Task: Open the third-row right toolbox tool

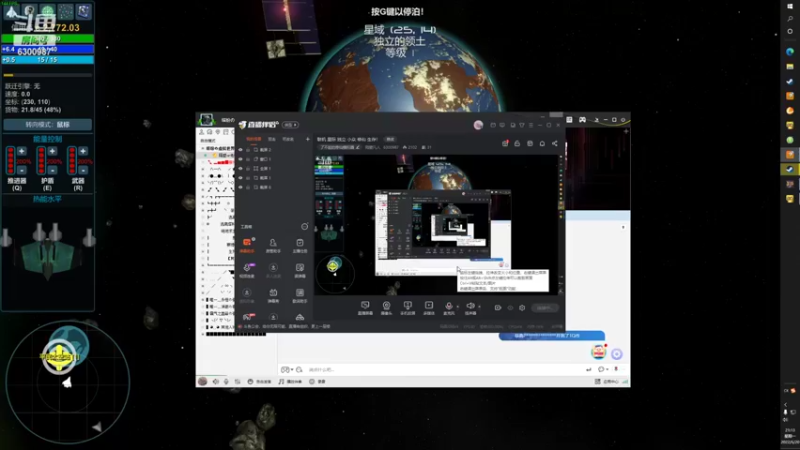Action: (299, 295)
